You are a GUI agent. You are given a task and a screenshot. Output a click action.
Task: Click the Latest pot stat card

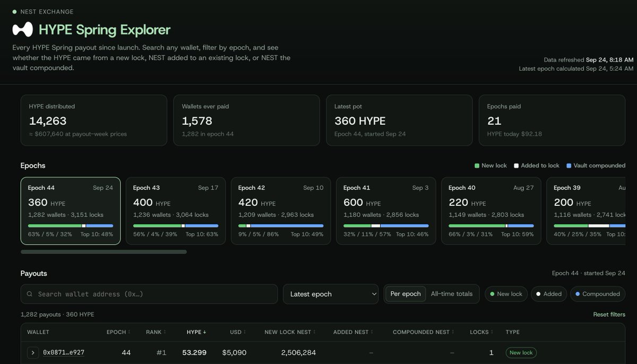point(399,120)
